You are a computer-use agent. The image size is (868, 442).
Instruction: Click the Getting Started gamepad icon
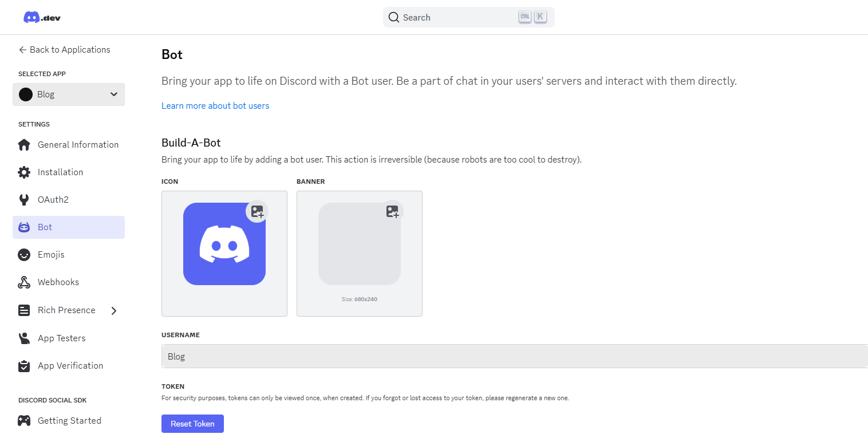(x=24, y=421)
